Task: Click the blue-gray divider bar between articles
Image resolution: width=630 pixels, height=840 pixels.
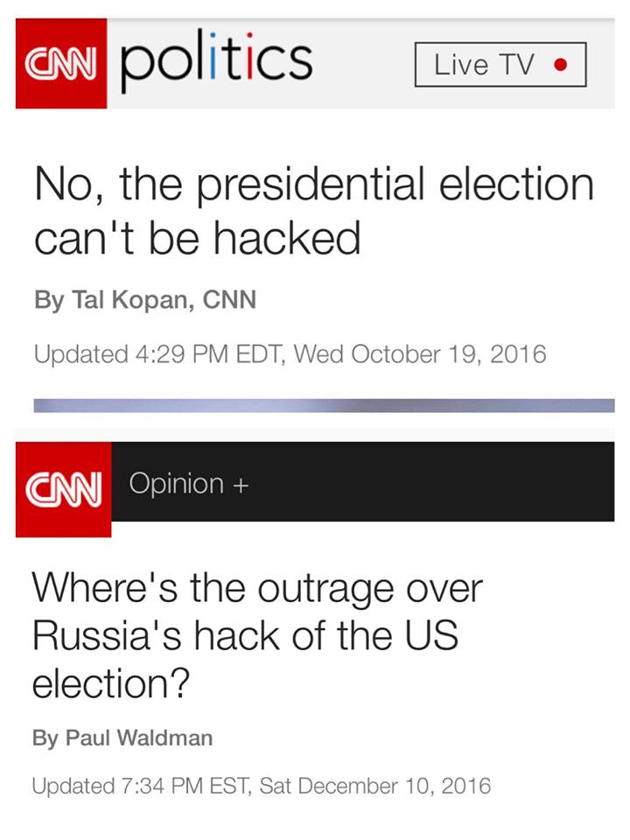Action: 324,405
